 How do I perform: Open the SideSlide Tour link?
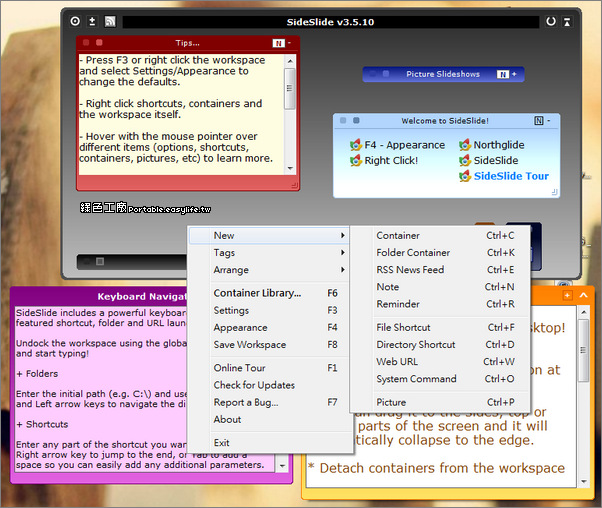(x=504, y=176)
